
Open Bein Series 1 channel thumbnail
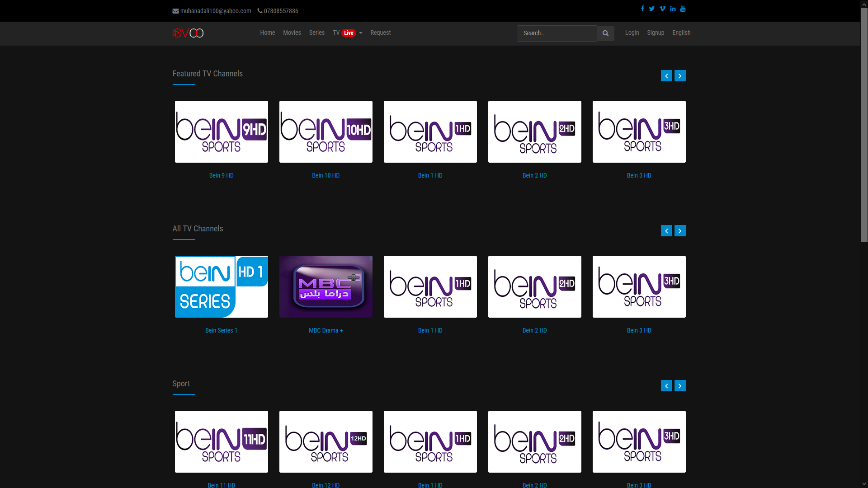click(x=221, y=286)
